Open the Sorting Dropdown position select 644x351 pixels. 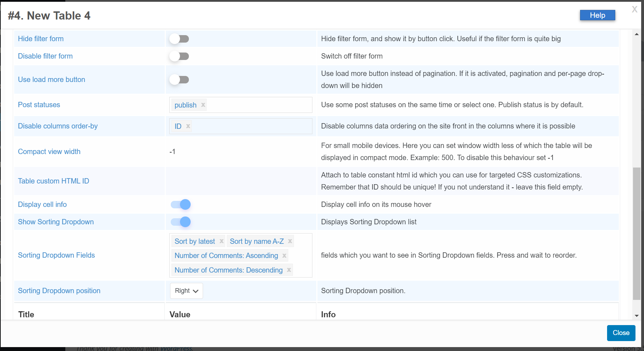(x=186, y=291)
